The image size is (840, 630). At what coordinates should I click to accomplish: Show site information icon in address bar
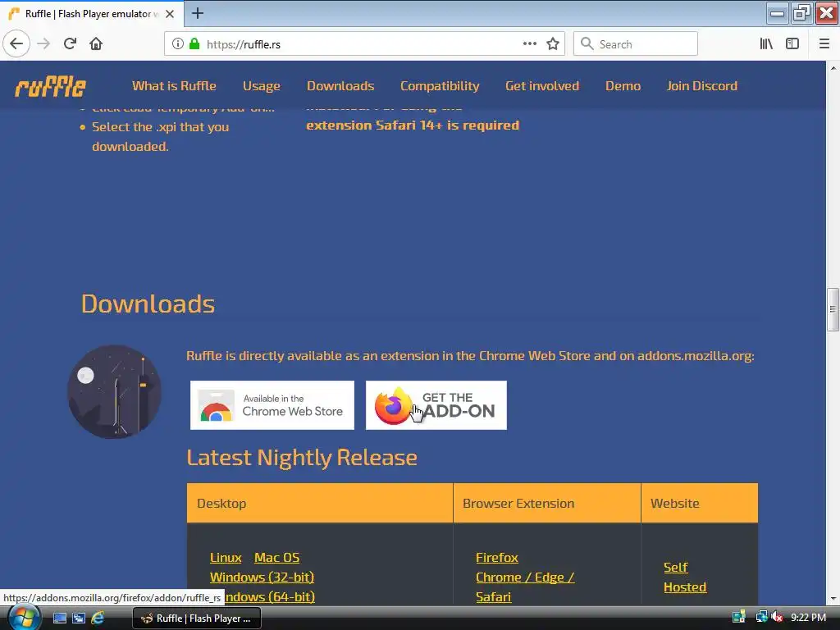pyautogui.click(x=178, y=44)
